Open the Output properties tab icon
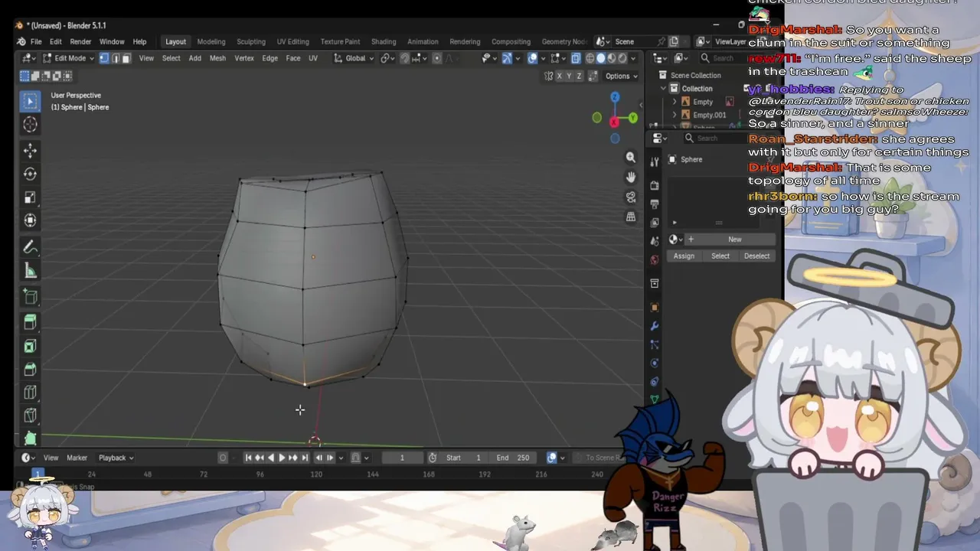Screen dimensions: 980x551 [655, 204]
